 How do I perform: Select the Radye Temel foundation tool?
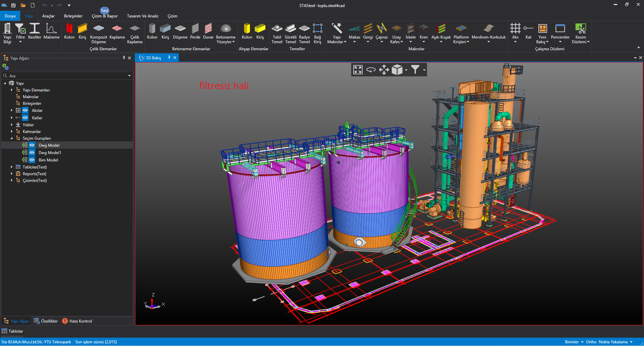pyautogui.click(x=304, y=31)
